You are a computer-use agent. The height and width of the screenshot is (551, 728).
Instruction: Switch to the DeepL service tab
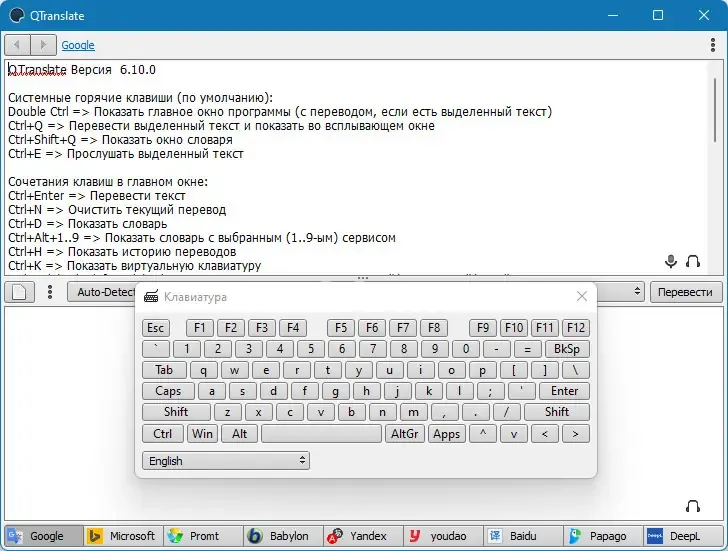683,536
